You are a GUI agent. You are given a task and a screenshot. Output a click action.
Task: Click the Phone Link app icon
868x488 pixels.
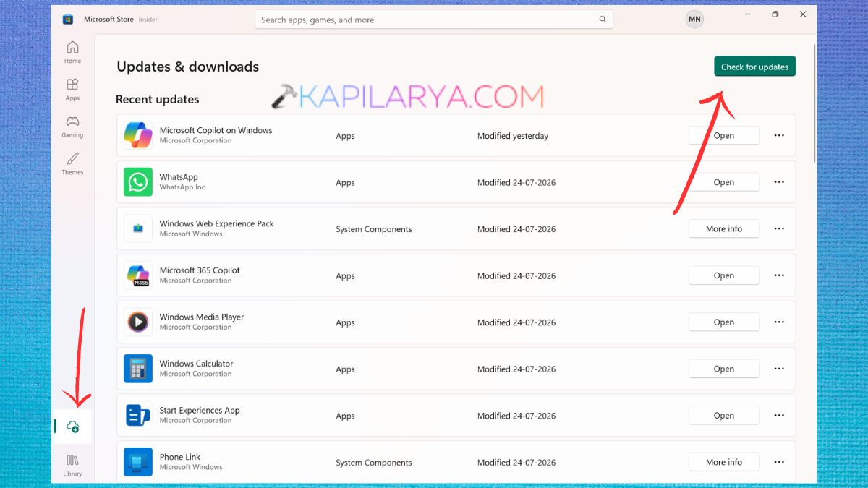coord(137,462)
